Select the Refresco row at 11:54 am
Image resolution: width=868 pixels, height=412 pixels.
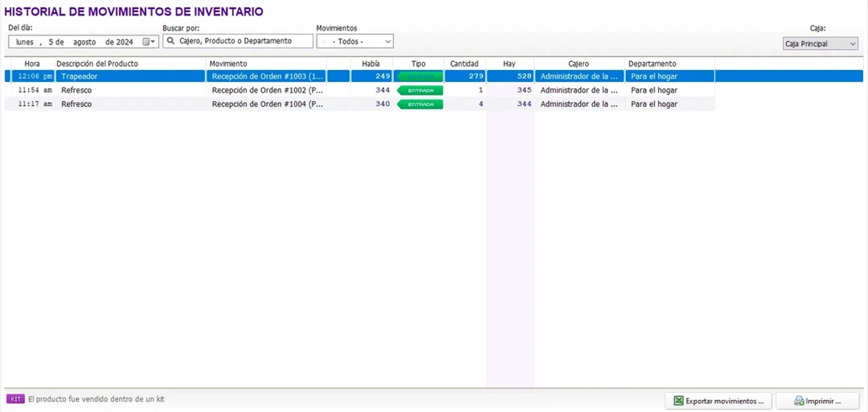tap(77, 91)
